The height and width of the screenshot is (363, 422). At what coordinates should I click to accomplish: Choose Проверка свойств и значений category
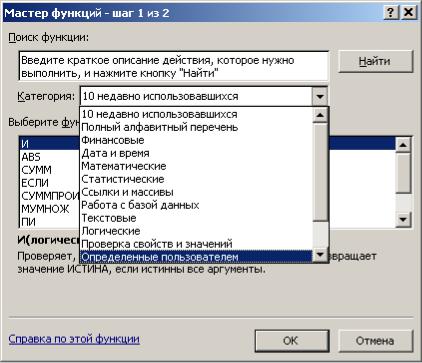point(196,244)
